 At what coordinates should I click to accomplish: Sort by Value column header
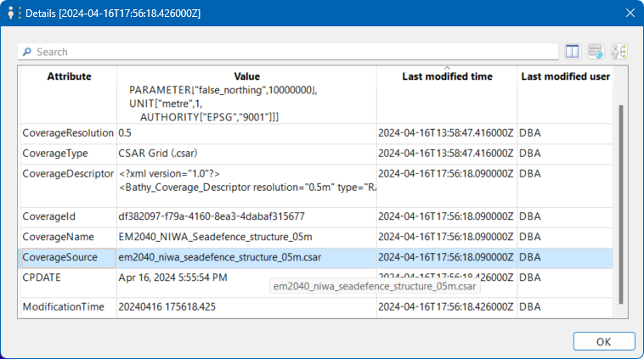[x=246, y=76]
